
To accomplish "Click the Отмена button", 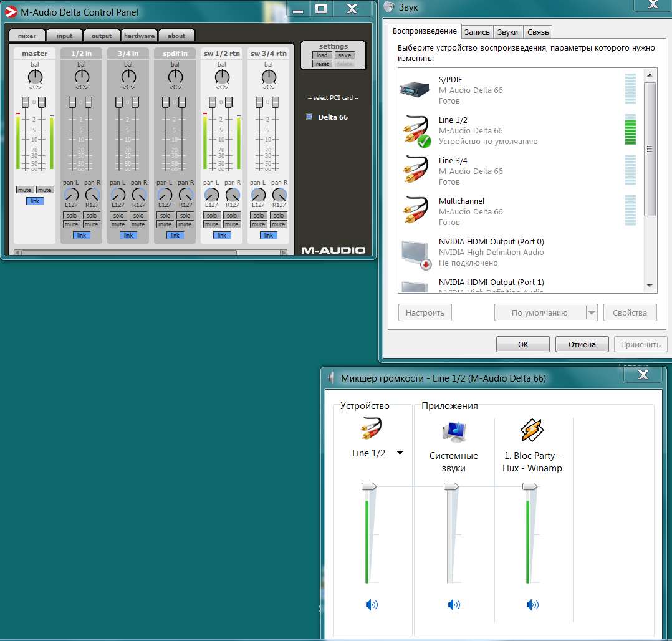I will tap(582, 344).
